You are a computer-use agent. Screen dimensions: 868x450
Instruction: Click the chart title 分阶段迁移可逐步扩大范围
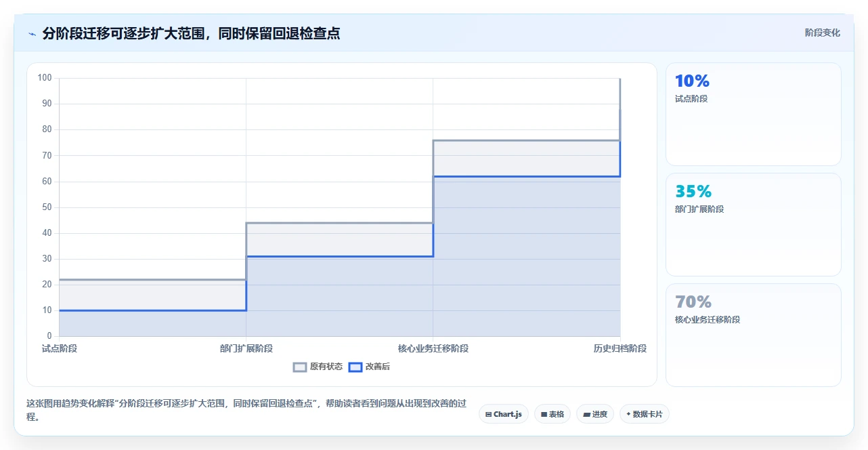click(191, 33)
